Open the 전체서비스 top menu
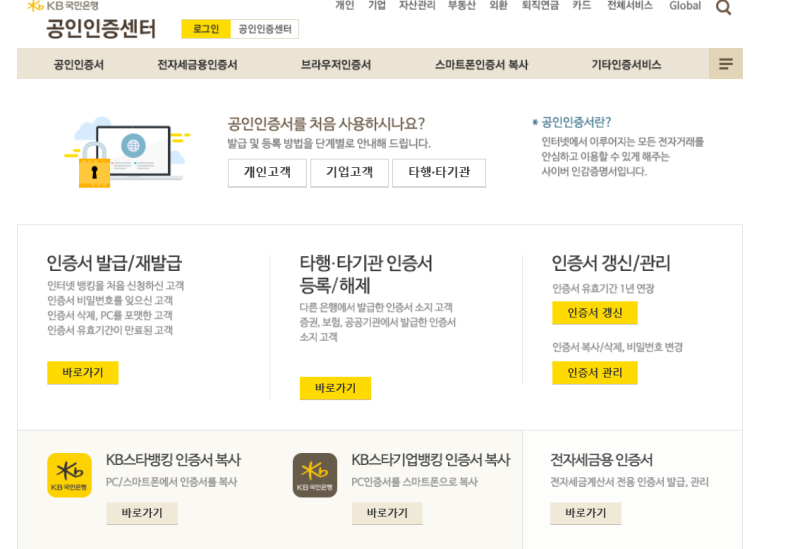800x549 pixels. (x=630, y=6)
